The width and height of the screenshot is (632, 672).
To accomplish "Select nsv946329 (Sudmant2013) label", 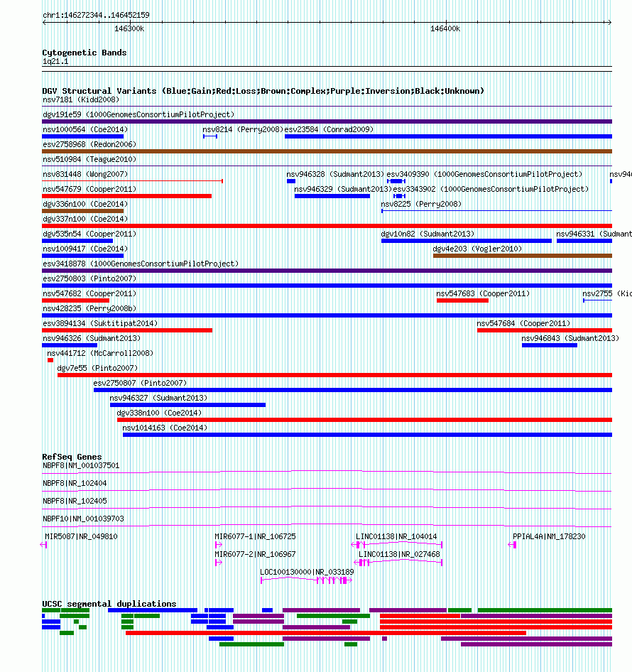I will [x=343, y=190].
